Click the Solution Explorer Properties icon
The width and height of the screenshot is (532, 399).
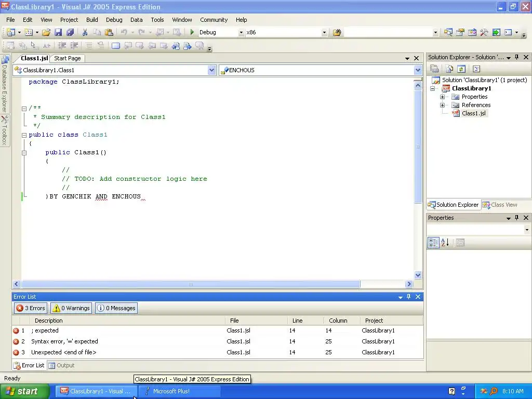pyautogui.click(x=434, y=69)
